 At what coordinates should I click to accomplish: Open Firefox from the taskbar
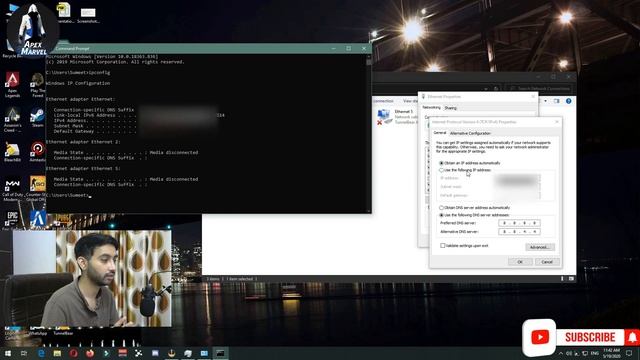click(x=90, y=353)
